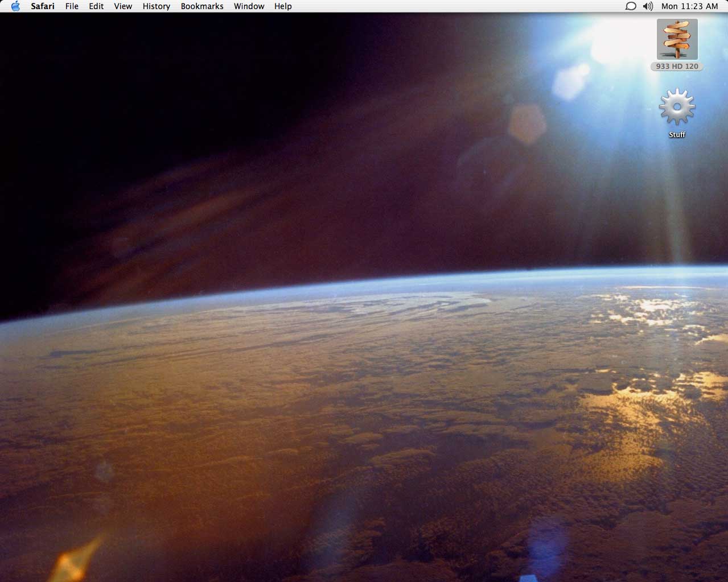Click the Mon 11:23 AM clock
The height and width of the screenshot is (582, 728).
pos(689,6)
